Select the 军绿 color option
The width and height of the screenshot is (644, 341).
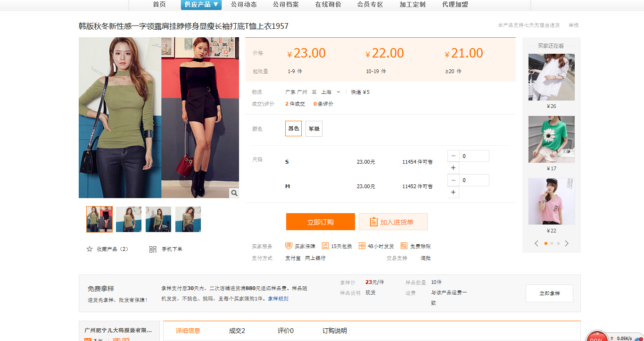tap(314, 129)
